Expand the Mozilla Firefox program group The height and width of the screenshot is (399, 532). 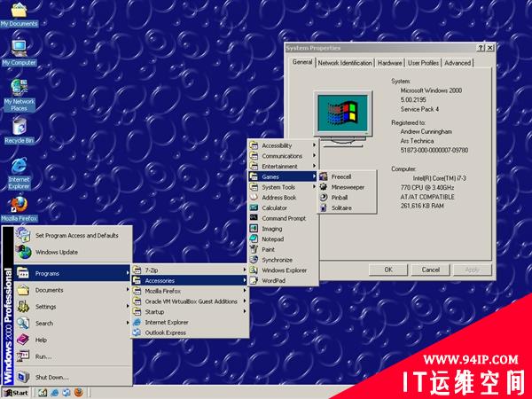coord(190,291)
